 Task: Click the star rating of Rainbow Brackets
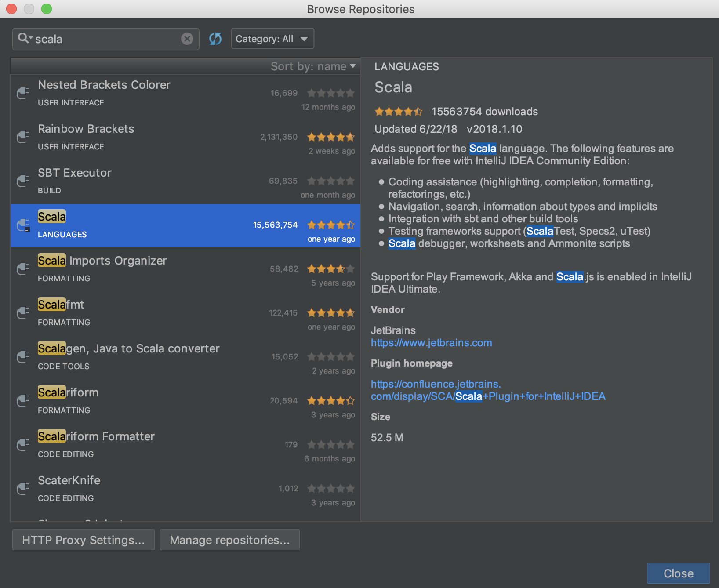click(331, 137)
